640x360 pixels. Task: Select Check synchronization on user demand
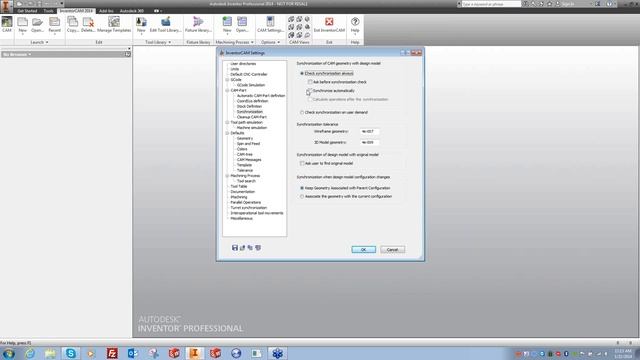click(x=302, y=112)
